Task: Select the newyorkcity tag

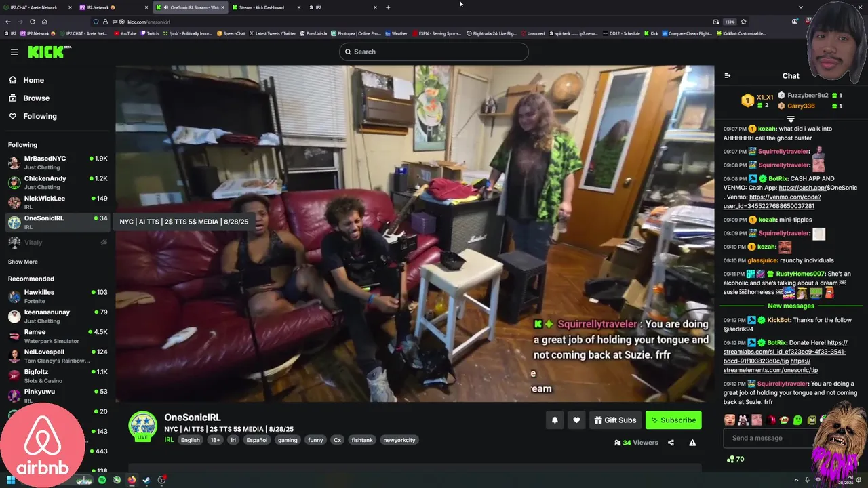Action: [399, 440]
